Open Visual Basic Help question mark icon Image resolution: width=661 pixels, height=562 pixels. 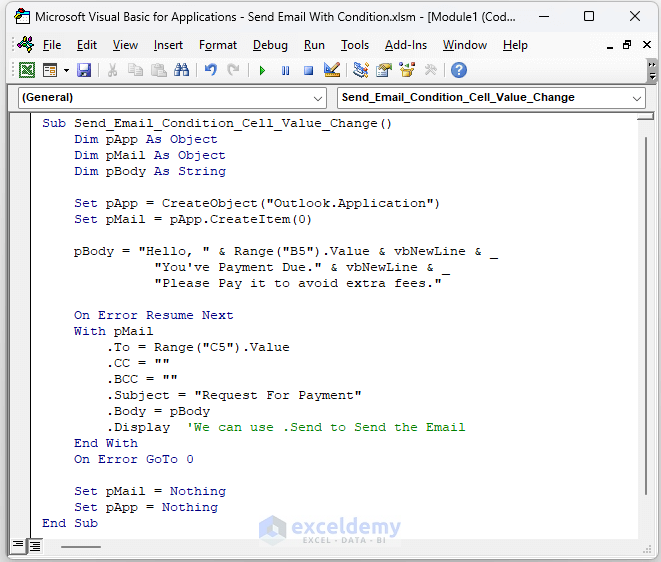point(459,70)
